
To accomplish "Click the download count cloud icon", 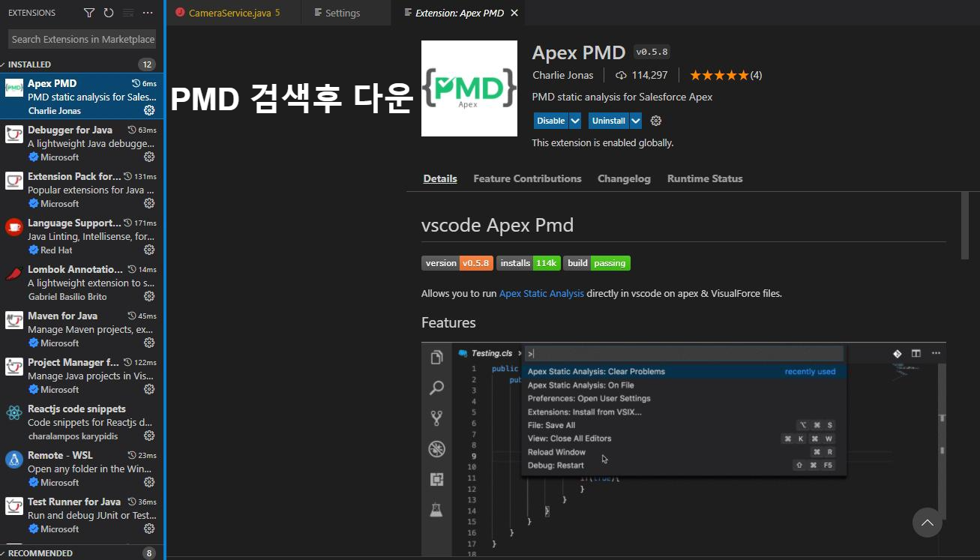I will [x=621, y=76].
